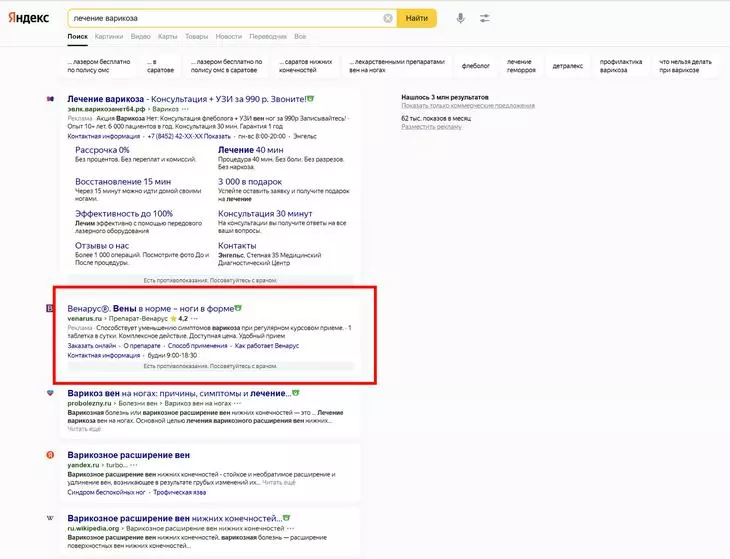
Task: Switch to the Видео tab
Action: (x=141, y=36)
